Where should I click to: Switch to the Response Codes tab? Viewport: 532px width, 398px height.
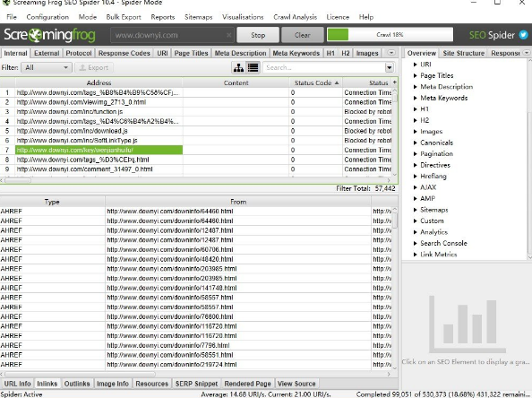124,53
